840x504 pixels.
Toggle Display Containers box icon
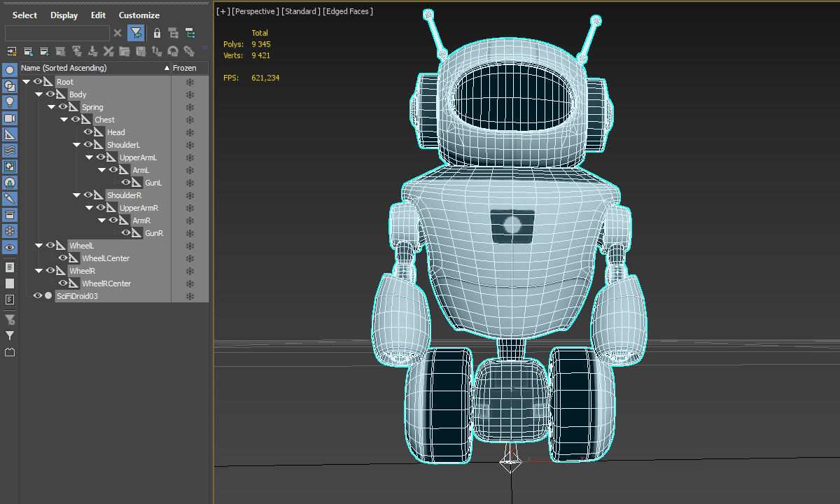10,215
